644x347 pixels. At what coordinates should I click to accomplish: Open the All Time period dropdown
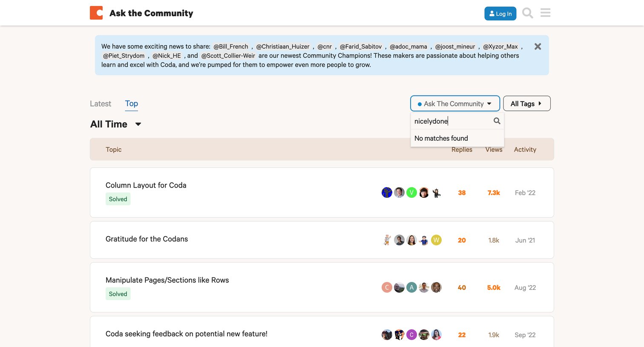pyautogui.click(x=115, y=124)
